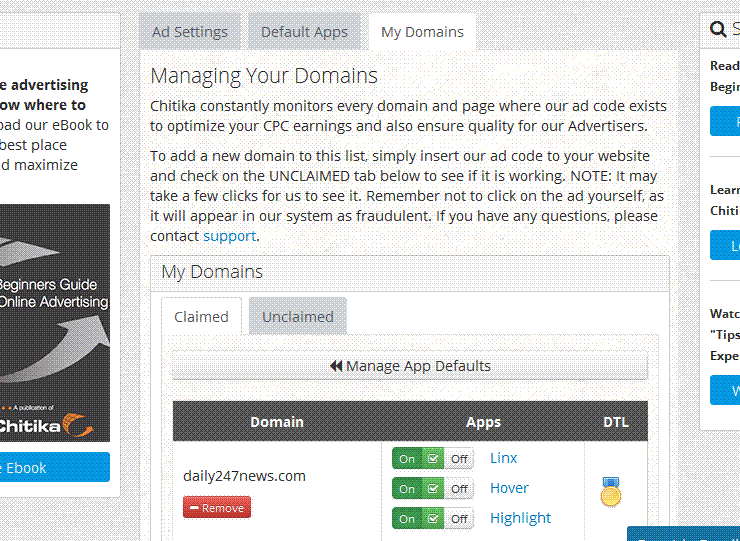
Task: Open the Linx app link
Action: pos(504,458)
